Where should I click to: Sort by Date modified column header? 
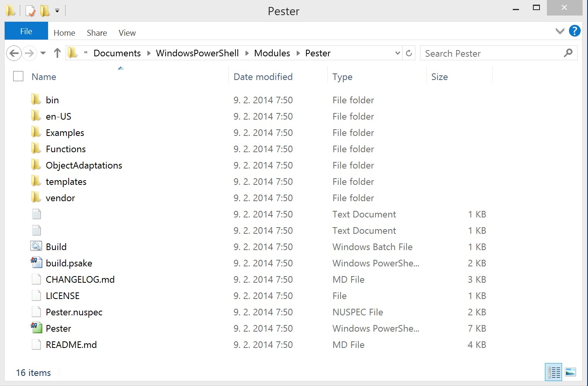263,77
